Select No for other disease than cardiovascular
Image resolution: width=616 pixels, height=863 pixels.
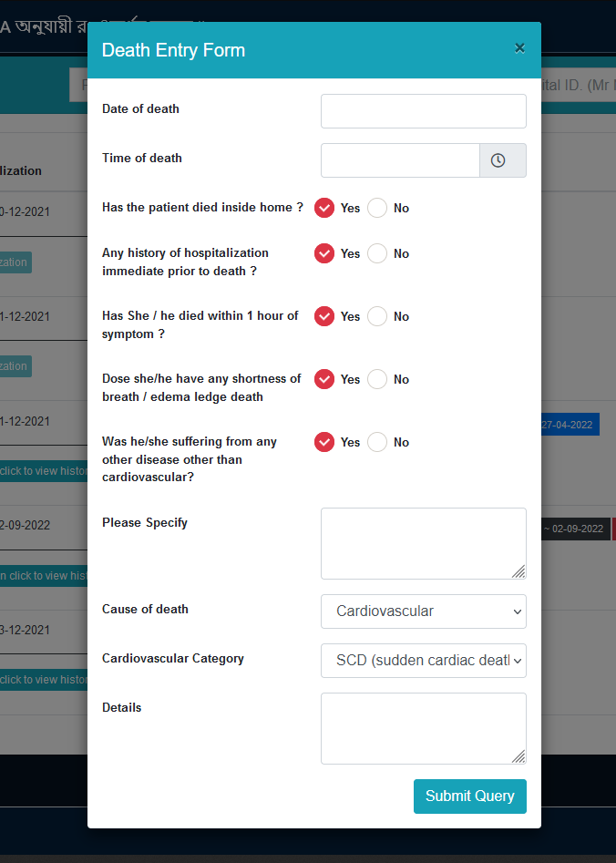(377, 442)
